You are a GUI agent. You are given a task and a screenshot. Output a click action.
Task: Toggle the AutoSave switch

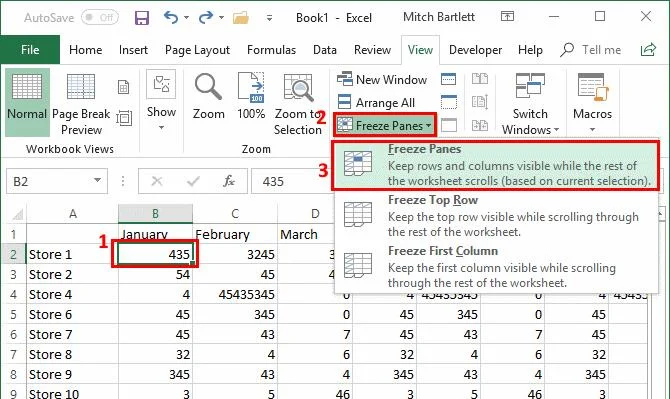coord(100,18)
